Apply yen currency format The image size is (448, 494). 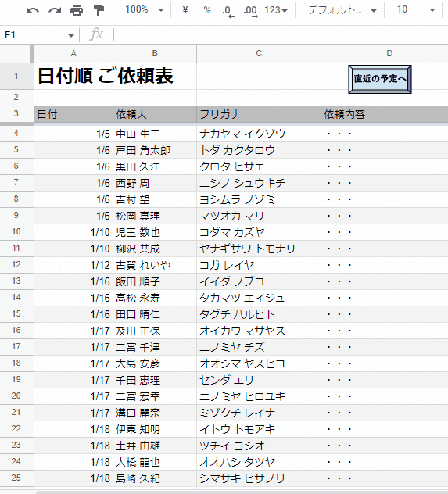click(x=185, y=10)
